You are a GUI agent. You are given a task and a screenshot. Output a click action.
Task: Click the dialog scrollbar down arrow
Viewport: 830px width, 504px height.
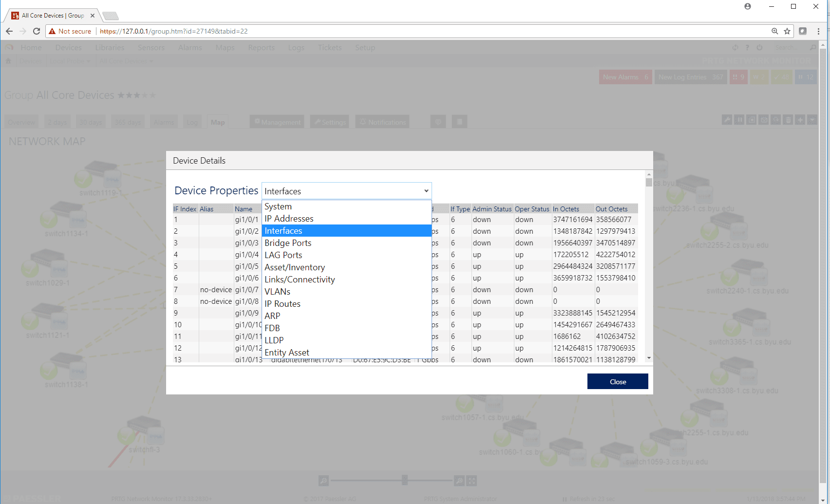pyautogui.click(x=649, y=358)
